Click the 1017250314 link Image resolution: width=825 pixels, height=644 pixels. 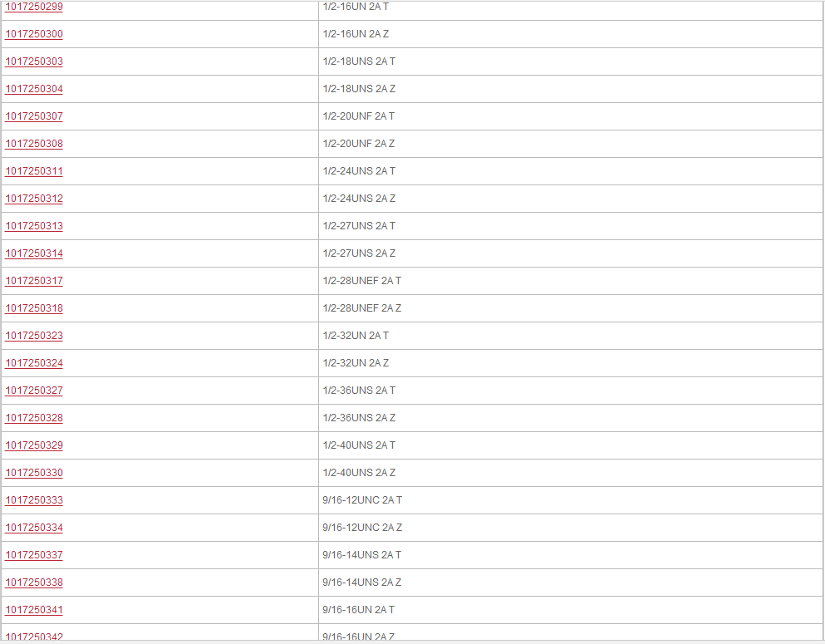[x=34, y=253]
